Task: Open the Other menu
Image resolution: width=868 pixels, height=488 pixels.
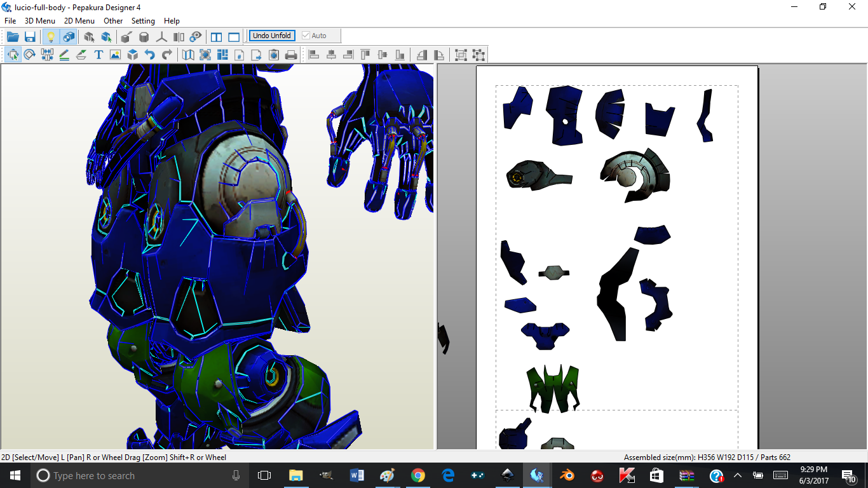Action: [113, 21]
